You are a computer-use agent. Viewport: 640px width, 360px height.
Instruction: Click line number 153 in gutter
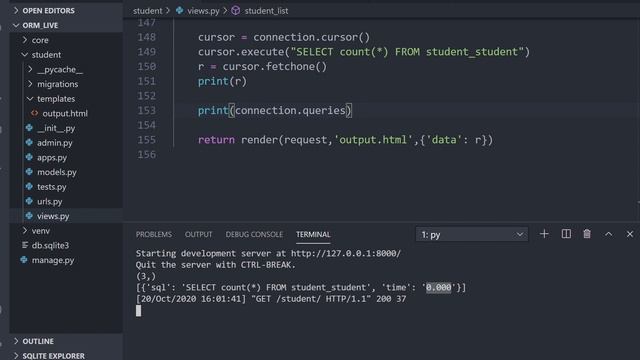point(147,111)
